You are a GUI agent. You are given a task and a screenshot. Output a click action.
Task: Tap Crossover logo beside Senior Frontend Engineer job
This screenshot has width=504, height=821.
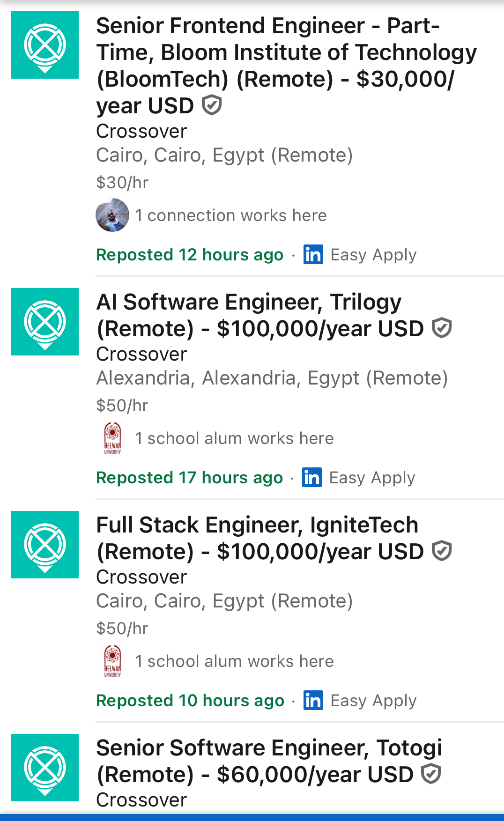tap(45, 45)
